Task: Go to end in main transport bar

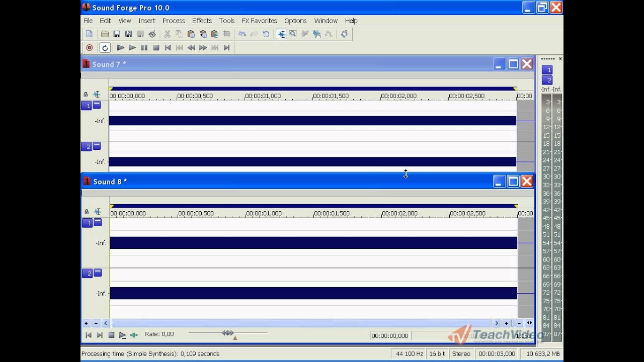Action: click(226, 48)
